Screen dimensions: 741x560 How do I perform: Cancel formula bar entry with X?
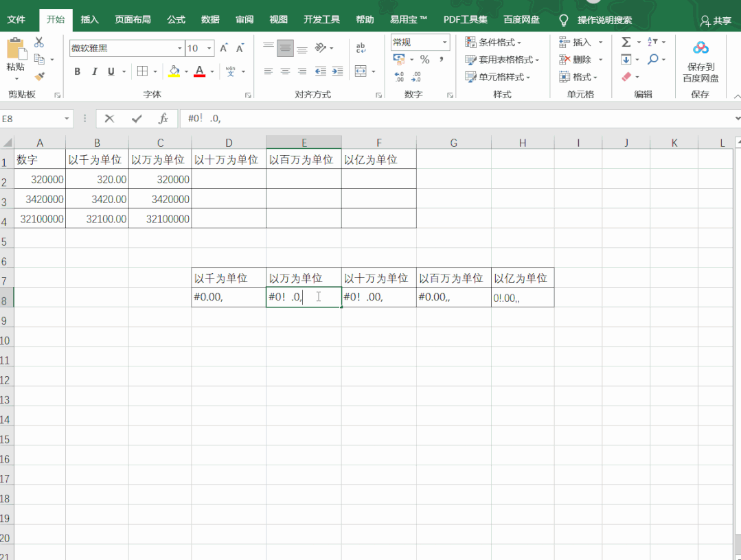click(x=109, y=119)
